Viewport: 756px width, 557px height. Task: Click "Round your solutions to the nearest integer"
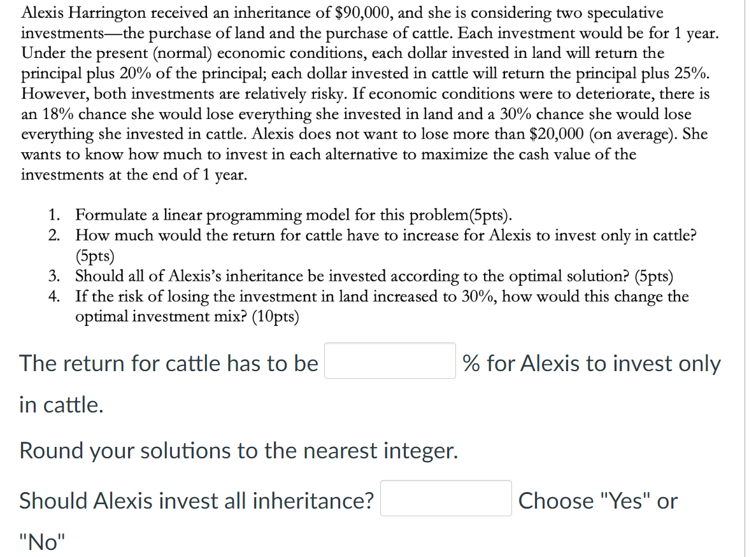239,451
